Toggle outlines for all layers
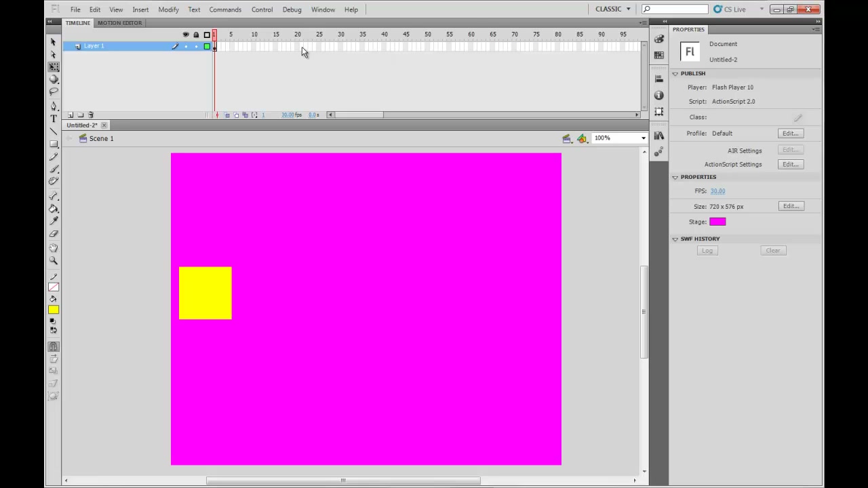This screenshot has height=488, width=868. 207,35
